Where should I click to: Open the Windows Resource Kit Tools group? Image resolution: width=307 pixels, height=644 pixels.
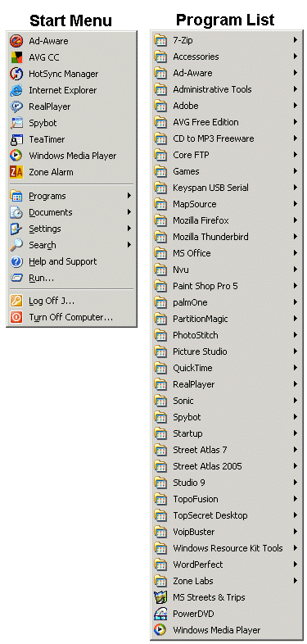click(227, 548)
